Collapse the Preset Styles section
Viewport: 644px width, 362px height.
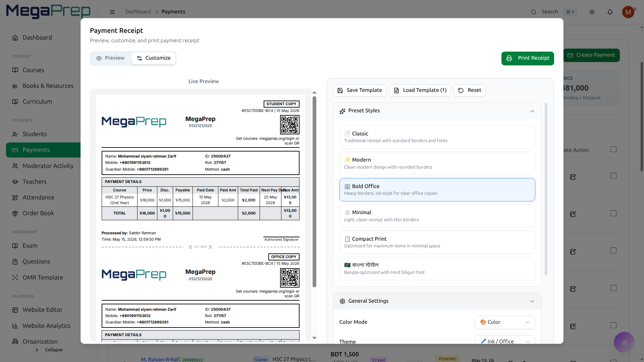coord(437,111)
